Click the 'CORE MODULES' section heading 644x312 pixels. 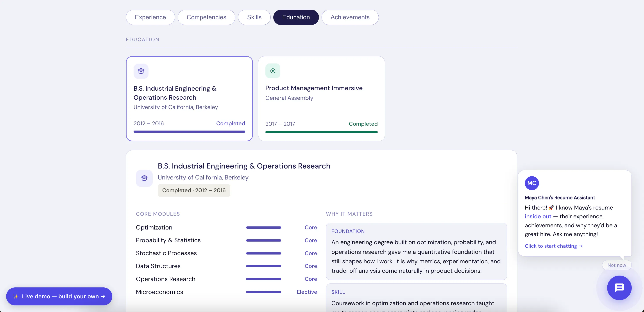pyautogui.click(x=158, y=214)
